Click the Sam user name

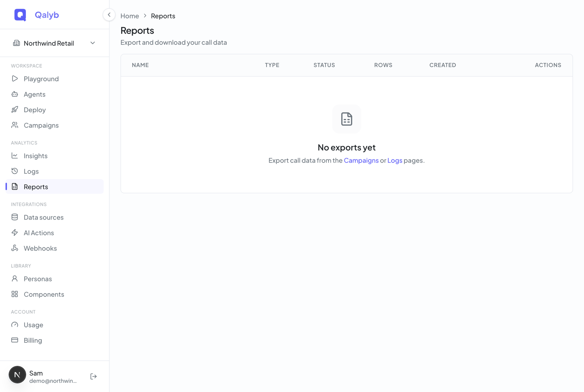pos(36,373)
